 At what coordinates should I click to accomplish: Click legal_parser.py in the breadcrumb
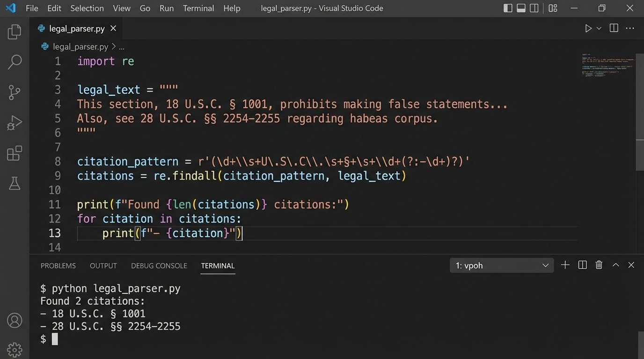(80, 47)
